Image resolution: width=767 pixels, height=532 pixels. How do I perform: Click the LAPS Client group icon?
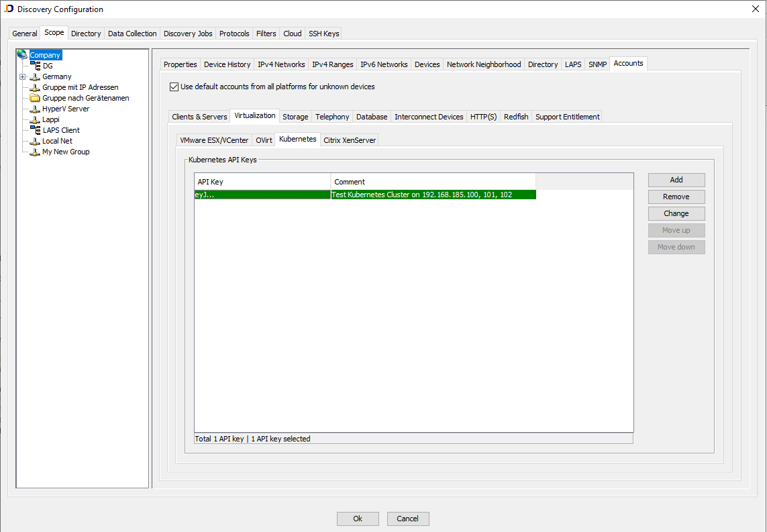(34, 129)
